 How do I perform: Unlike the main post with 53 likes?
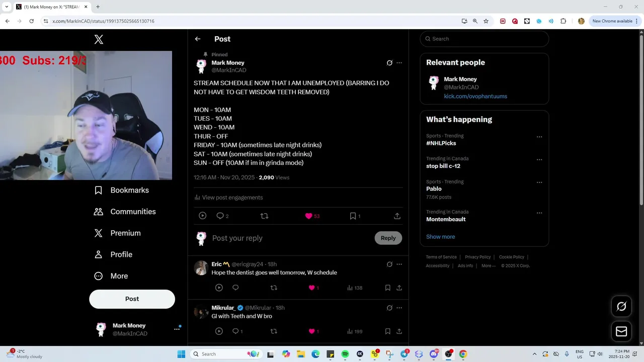(312, 216)
